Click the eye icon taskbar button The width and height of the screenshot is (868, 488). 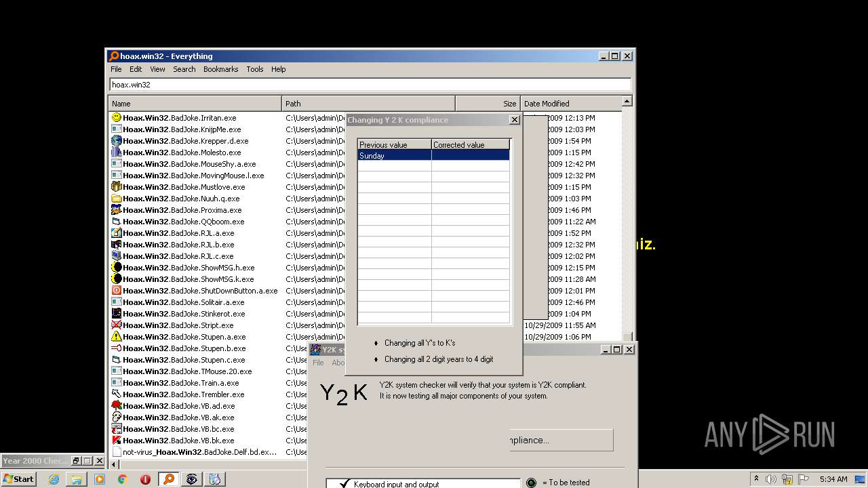tap(192, 479)
